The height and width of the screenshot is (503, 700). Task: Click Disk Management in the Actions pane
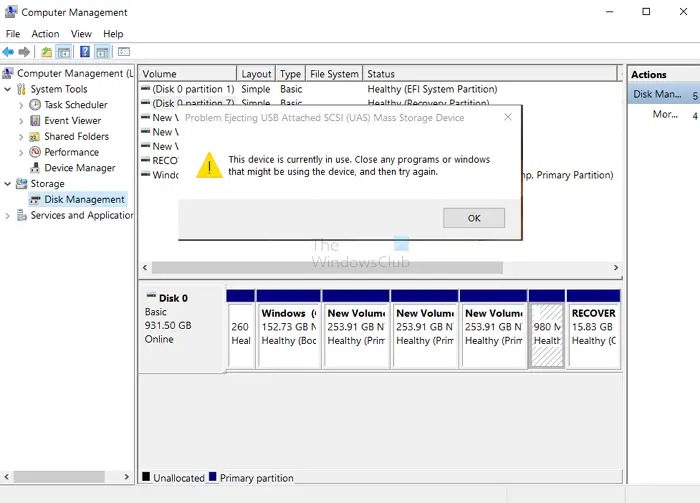[664, 94]
